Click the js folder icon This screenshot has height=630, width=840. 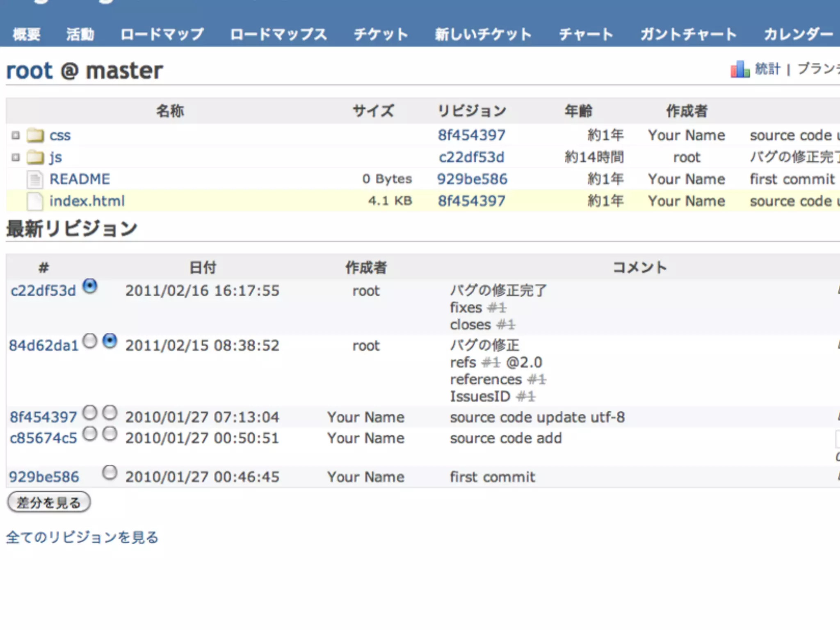[35, 157]
